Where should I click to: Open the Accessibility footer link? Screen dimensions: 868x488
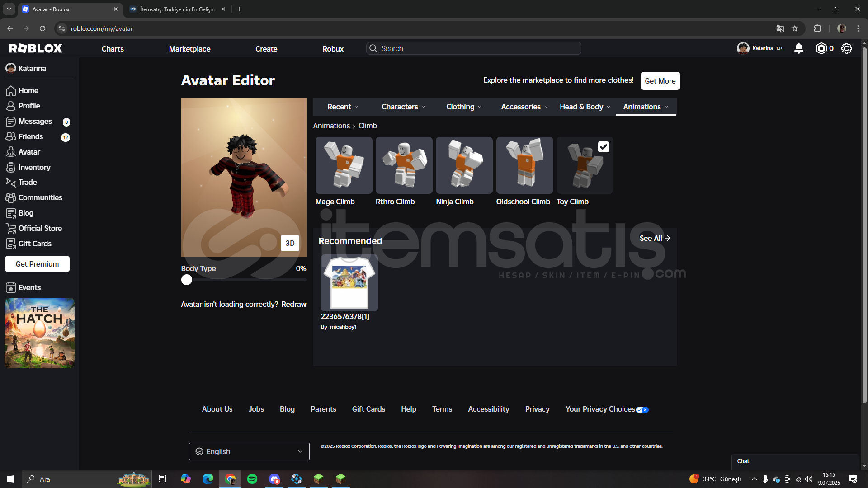pos(488,409)
